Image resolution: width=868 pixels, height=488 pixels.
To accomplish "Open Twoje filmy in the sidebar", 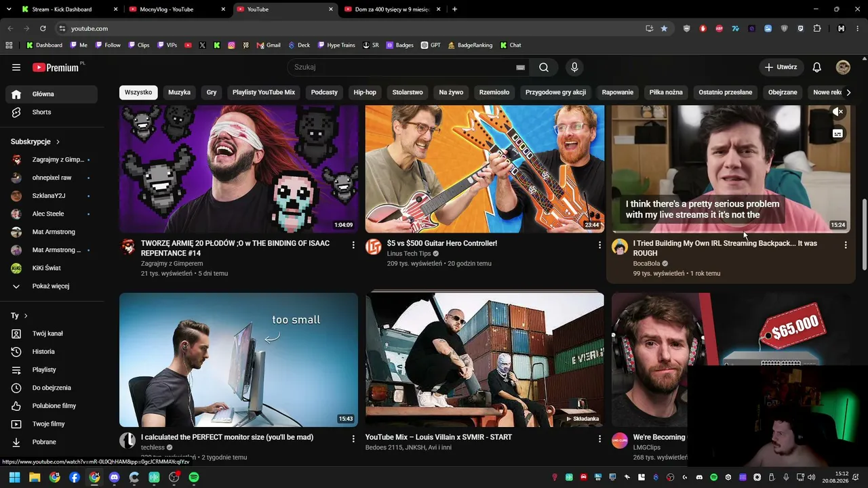I will pyautogui.click(x=52, y=424).
